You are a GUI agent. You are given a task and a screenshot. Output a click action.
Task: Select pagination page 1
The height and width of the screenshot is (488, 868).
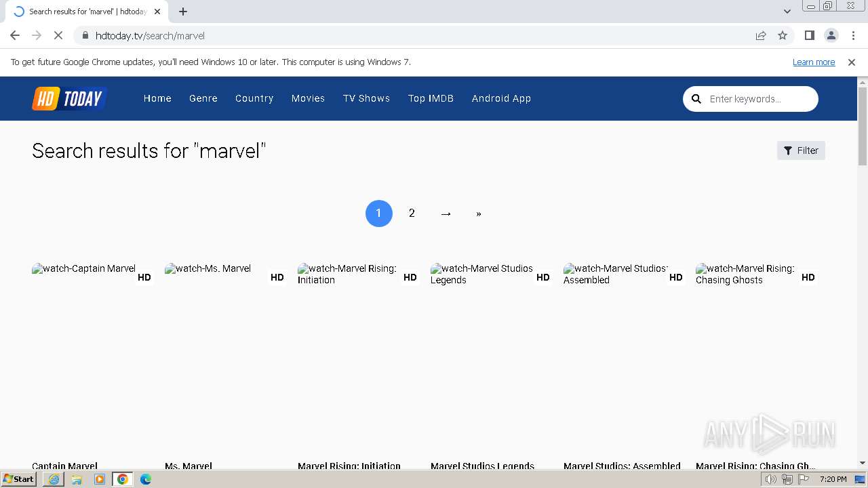(379, 213)
